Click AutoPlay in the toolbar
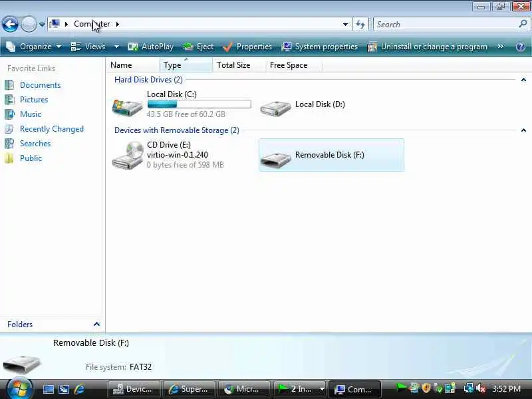 151,47
